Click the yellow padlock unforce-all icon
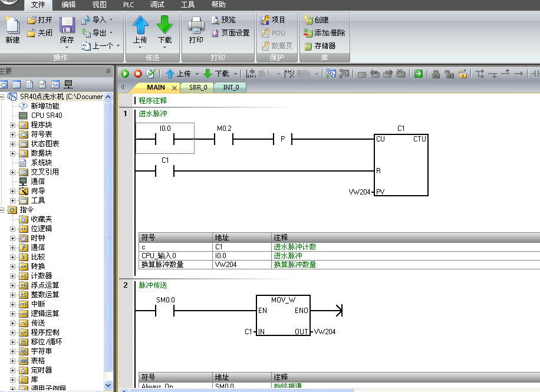Viewport: 540px width, 392px height. [462, 74]
